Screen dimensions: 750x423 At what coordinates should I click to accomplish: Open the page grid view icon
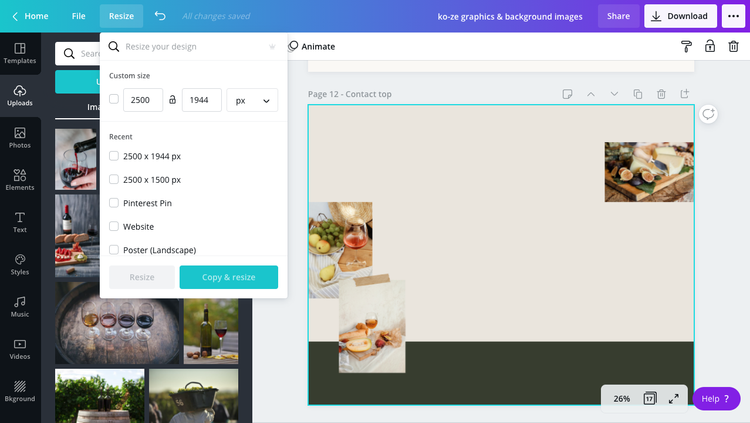tap(650, 398)
